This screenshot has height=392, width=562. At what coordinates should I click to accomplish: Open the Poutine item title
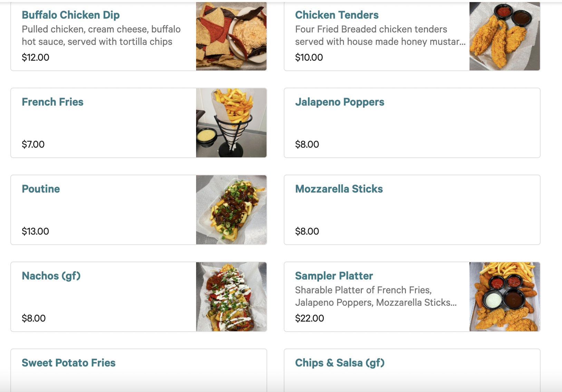click(x=41, y=189)
